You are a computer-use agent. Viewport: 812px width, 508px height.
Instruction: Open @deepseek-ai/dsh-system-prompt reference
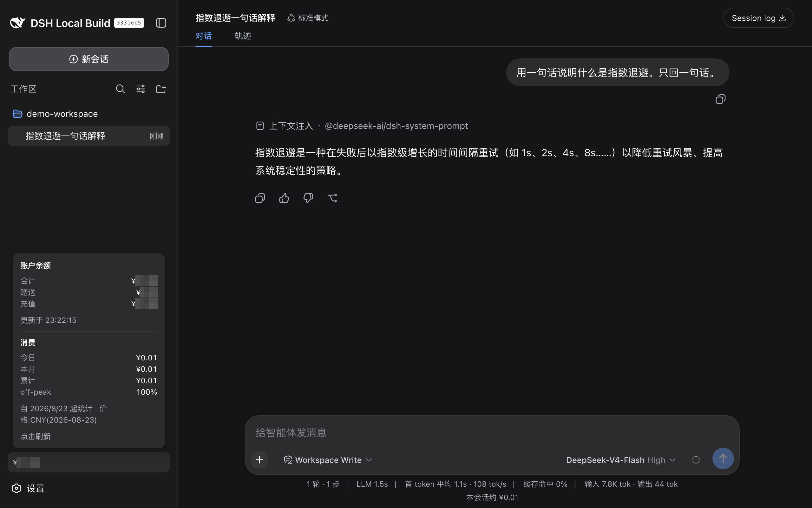pos(396,126)
